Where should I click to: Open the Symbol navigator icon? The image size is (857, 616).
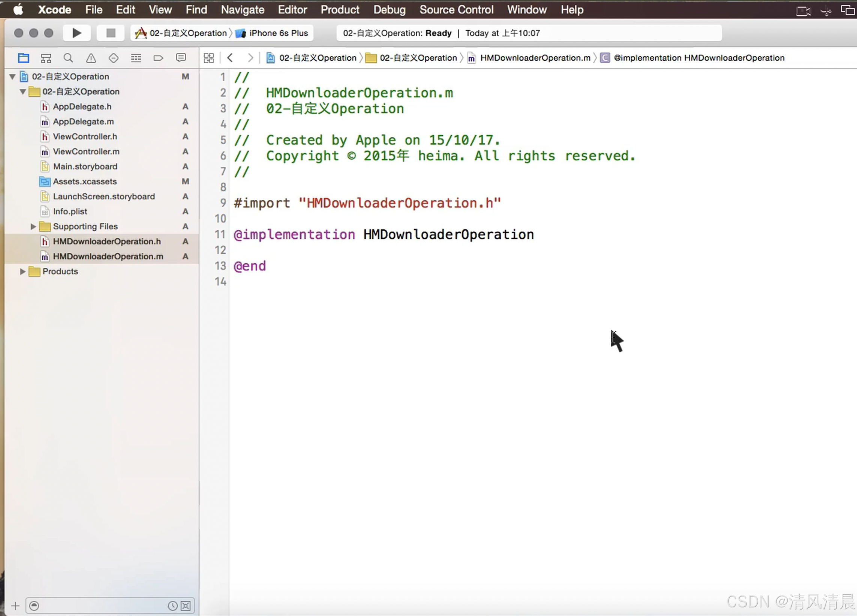pos(46,58)
